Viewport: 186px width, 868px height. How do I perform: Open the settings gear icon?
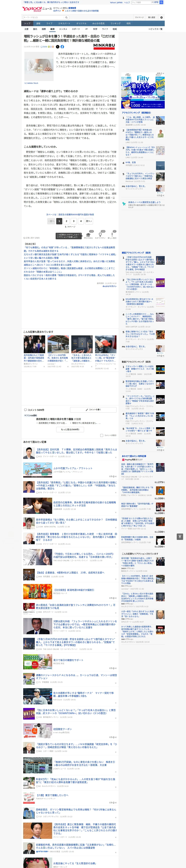161,17
